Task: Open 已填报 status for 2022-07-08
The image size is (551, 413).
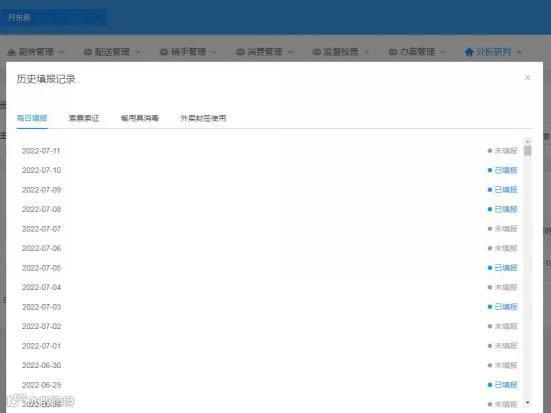Action: coord(503,209)
